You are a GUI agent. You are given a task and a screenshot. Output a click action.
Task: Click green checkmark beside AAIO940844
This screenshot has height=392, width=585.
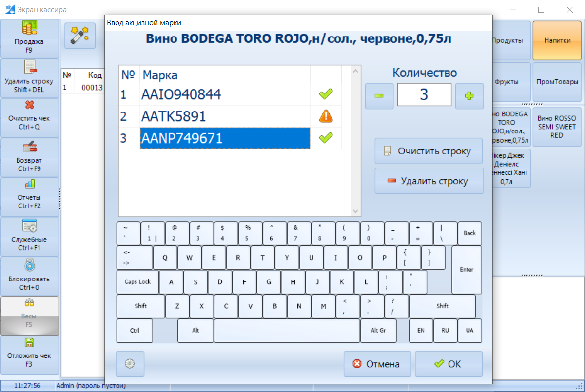coord(326,94)
